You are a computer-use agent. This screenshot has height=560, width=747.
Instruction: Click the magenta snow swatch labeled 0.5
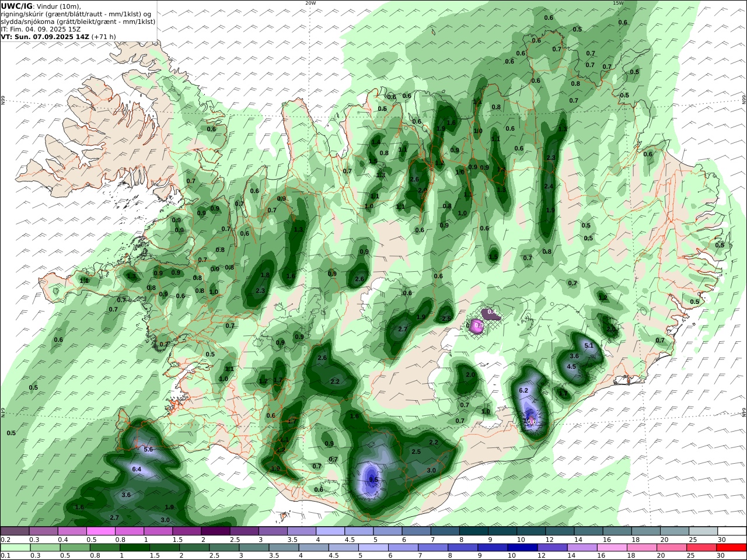click(101, 531)
